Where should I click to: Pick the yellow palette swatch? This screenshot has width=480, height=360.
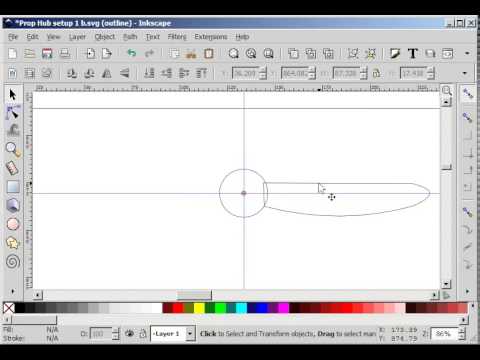tap(199, 308)
